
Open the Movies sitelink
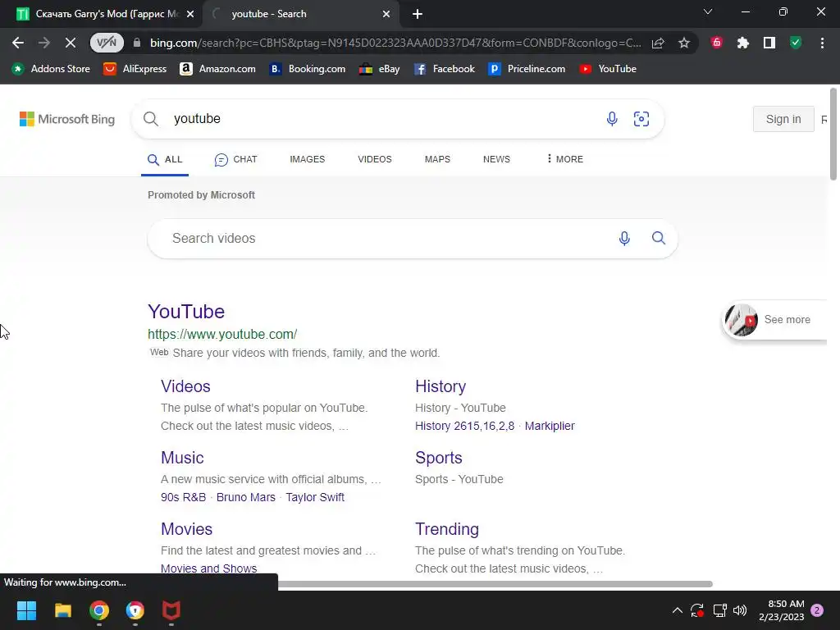[186, 529]
